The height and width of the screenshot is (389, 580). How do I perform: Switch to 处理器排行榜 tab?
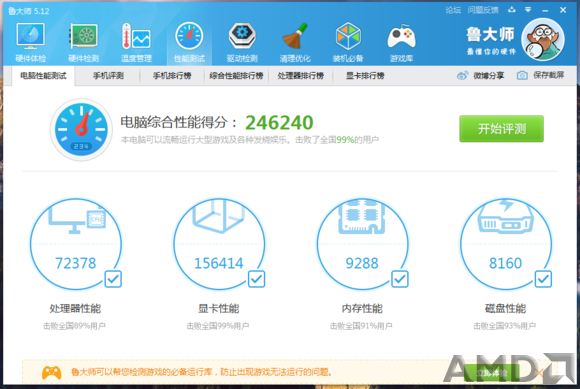click(301, 76)
